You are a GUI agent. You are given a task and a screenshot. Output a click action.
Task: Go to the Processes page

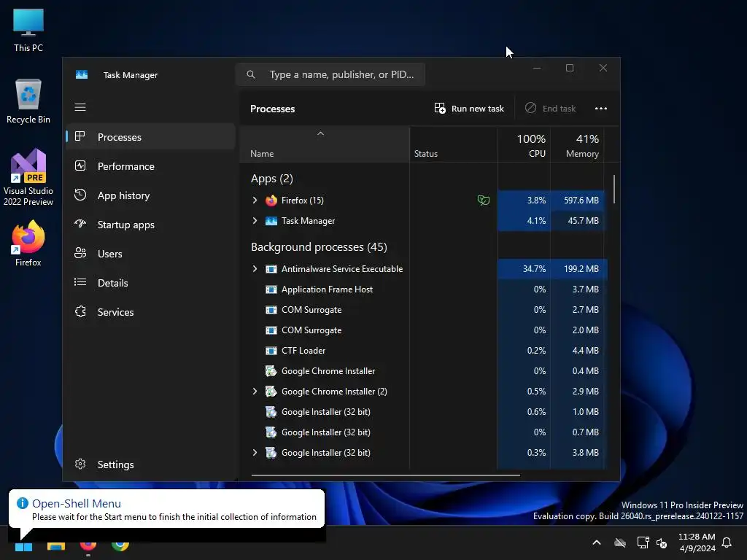[150, 136]
